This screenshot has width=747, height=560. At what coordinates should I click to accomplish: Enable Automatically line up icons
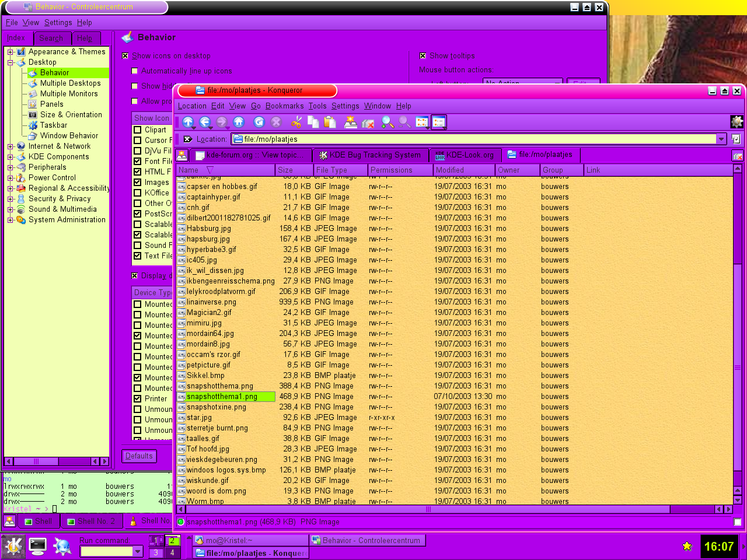point(135,71)
